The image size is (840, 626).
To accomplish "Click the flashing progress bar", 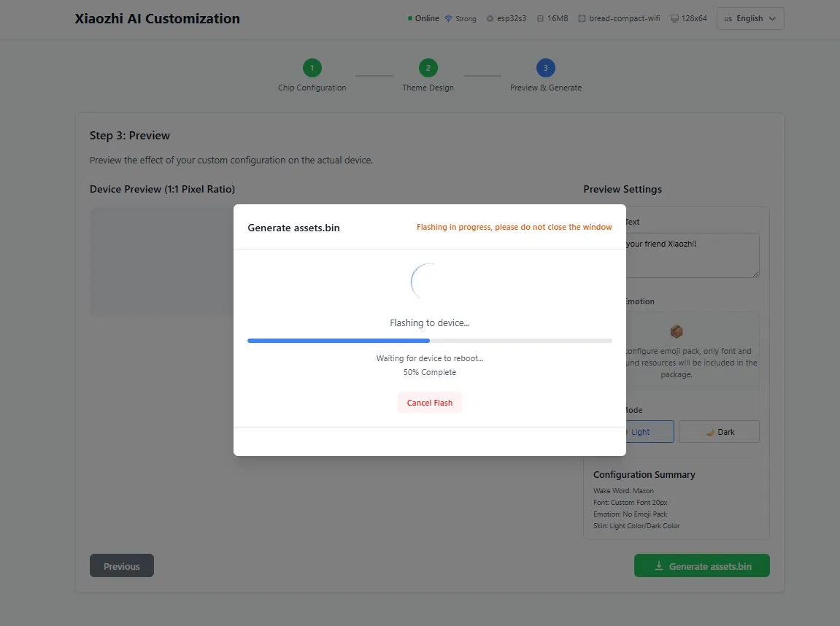I will coord(429,341).
